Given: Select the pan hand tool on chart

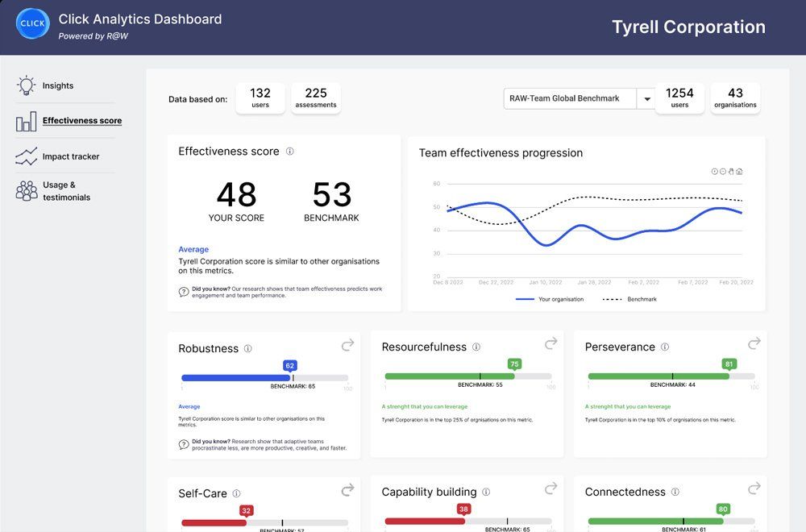Looking at the screenshot, I should pyautogui.click(x=731, y=171).
